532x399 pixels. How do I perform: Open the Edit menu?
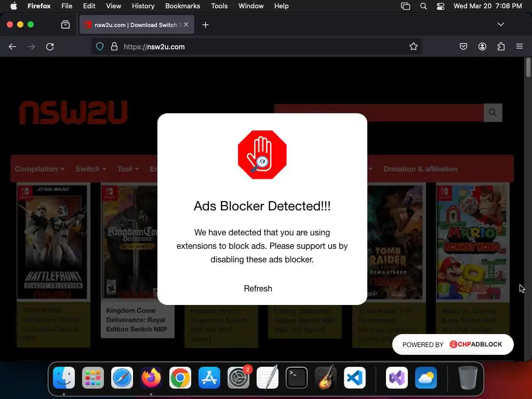click(89, 6)
